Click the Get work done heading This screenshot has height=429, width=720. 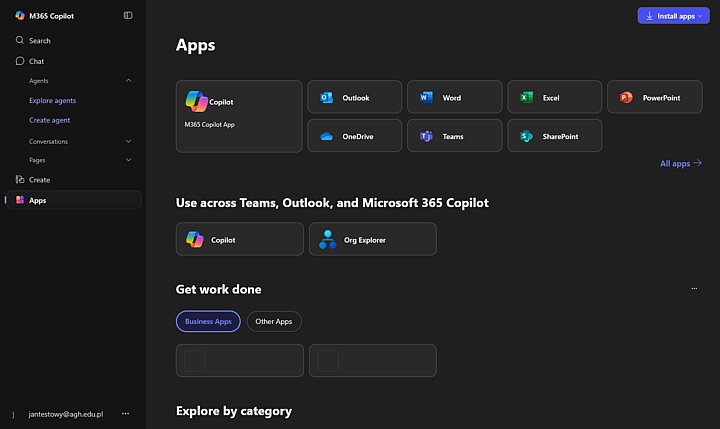tap(219, 289)
